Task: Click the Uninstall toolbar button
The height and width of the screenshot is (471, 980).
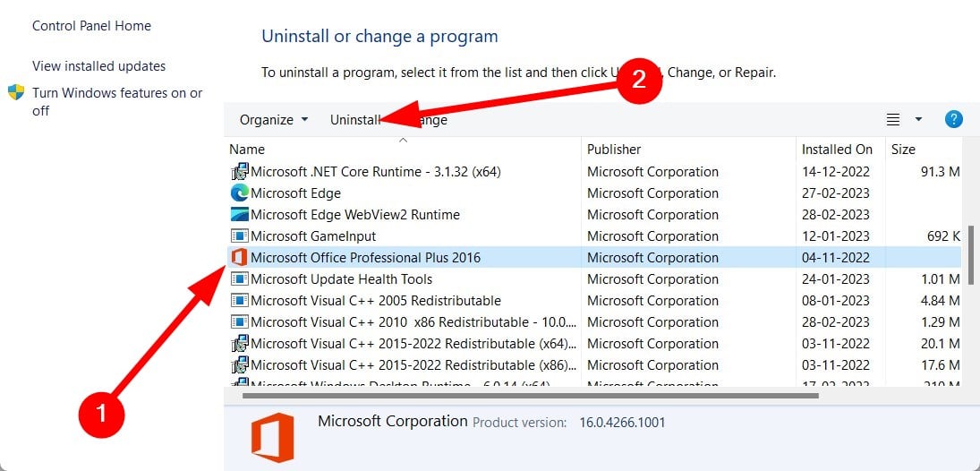Action: (x=355, y=119)
